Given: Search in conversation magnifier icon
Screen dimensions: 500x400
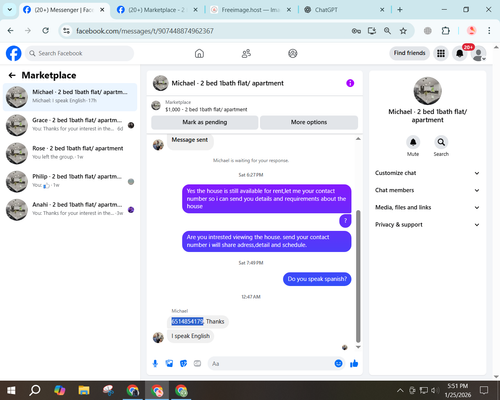Looking at the screenshot, I should click(441, 142).
